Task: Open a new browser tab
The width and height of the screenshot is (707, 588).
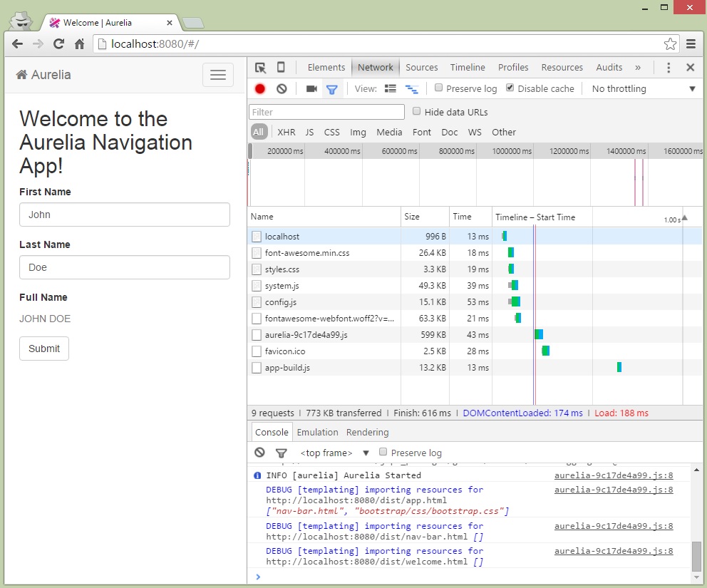Action: click(193, 23)
